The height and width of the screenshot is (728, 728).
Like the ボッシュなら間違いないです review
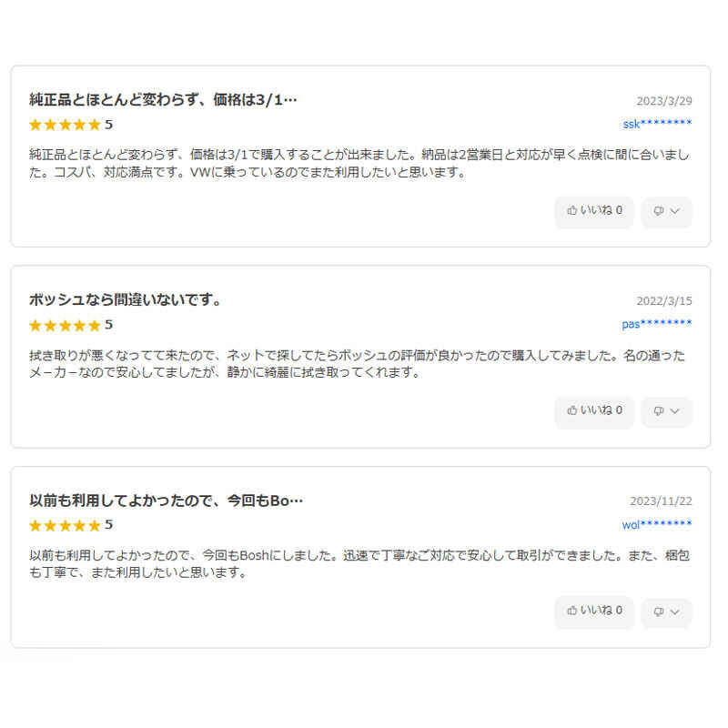click(594, 410)
